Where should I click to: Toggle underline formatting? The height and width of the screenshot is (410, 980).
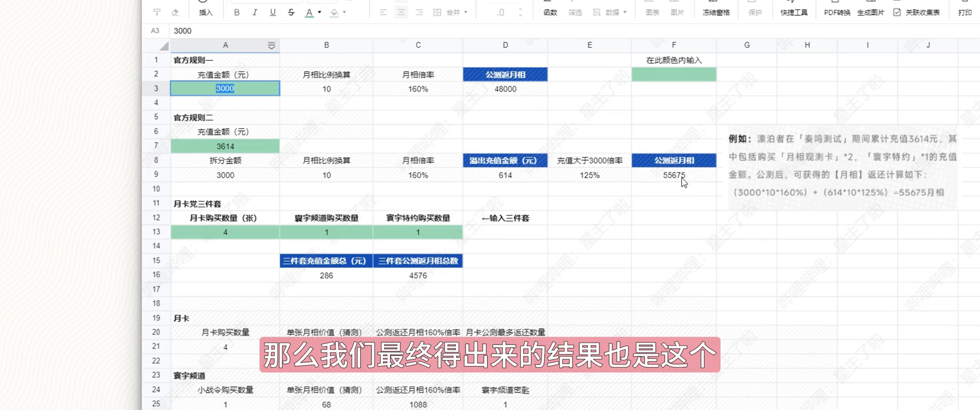point(273,12)
